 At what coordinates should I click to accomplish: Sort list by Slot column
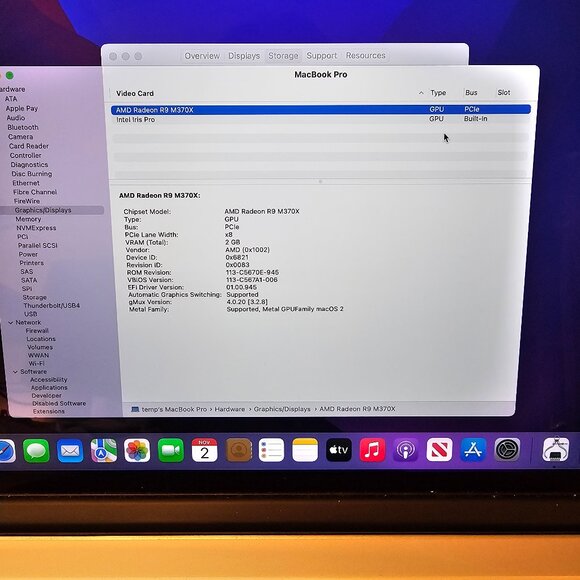click(x=503, y=92)
